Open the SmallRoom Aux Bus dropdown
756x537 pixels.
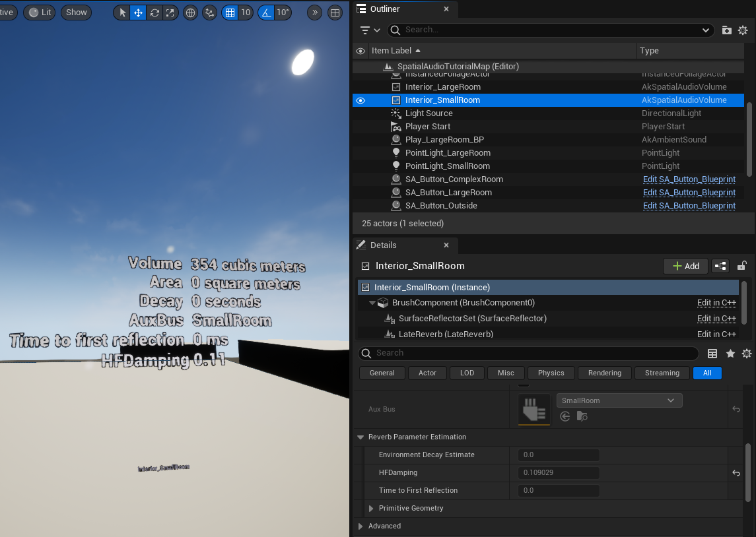click(619, 400)
